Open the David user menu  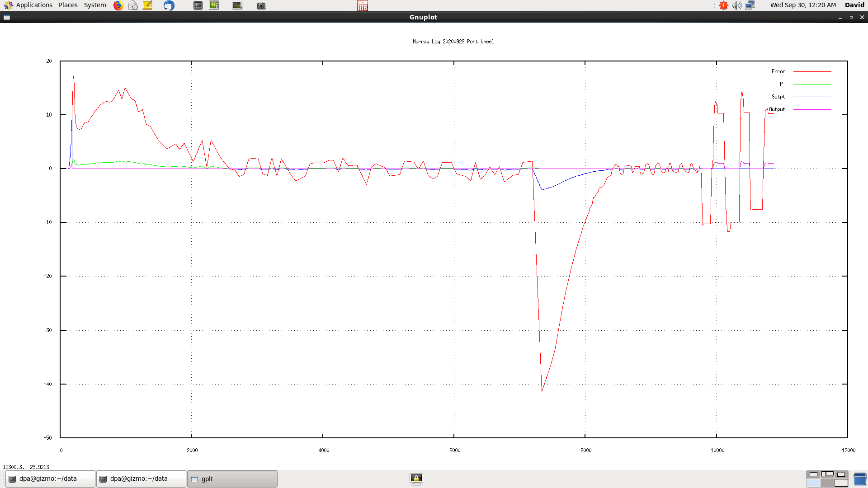point(854,5)
